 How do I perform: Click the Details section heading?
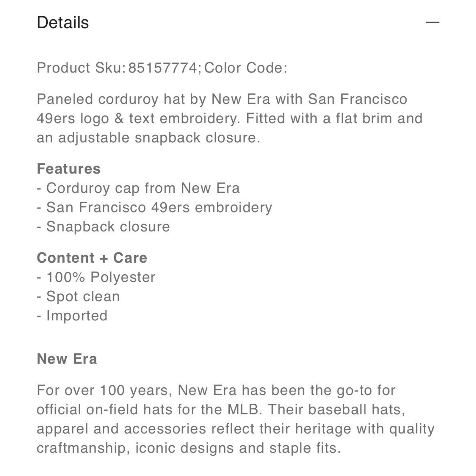pos(63,23)
